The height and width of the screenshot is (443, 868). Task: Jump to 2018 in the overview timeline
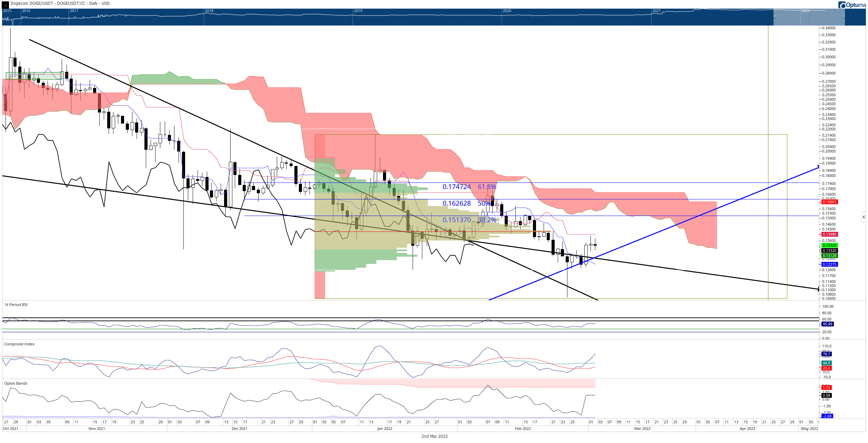[x=209, y=11]
